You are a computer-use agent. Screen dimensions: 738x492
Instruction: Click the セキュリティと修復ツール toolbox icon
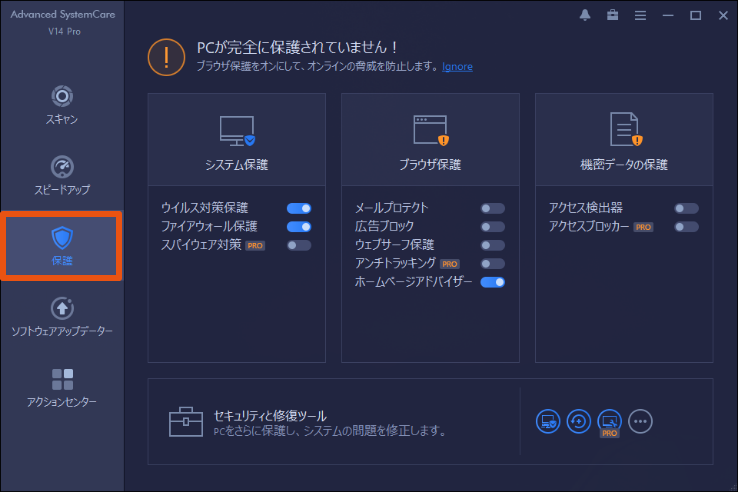[x=185, y=421]
